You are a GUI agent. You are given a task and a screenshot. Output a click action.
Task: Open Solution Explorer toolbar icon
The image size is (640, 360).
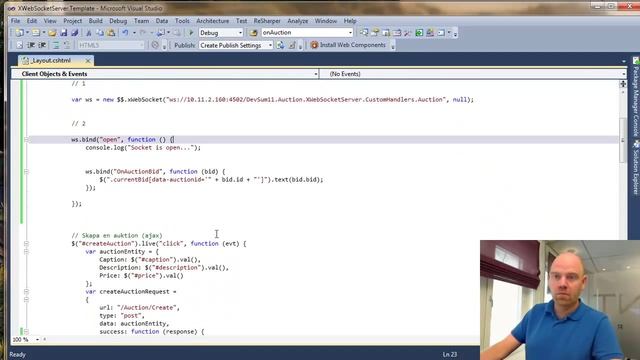[364, 33]
